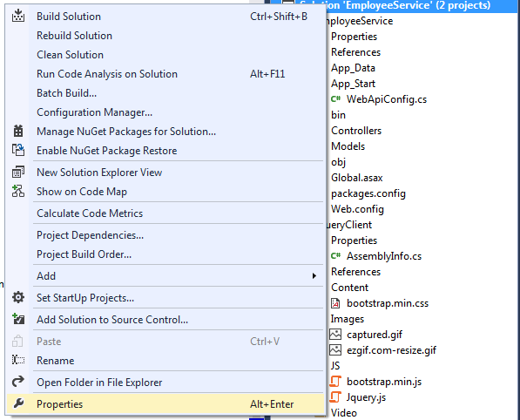This screenshot has width=520, height=420.
Task: Select Enable NuGet Package Restore
Action: [165, 151]
